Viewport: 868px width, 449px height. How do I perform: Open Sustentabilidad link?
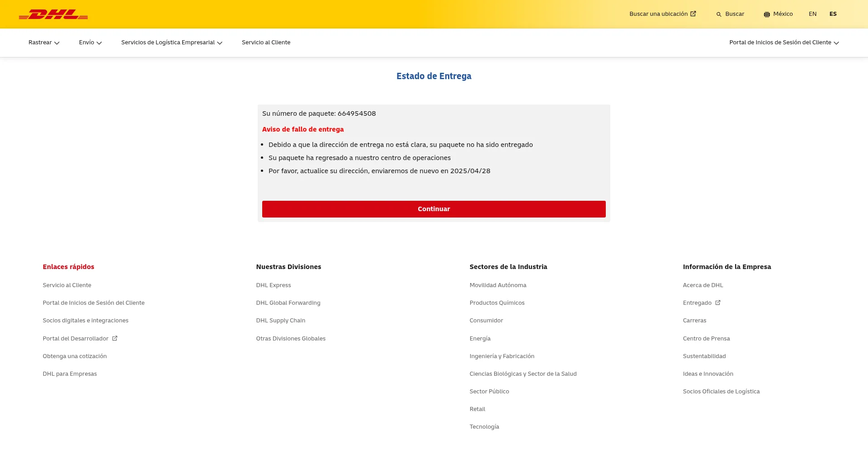pyautogui.click(x=704, y=356)
